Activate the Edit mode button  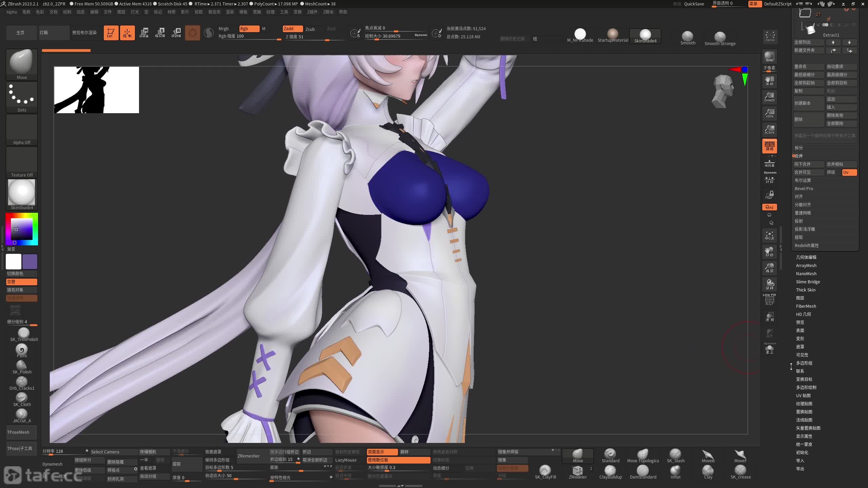(111, 33)
